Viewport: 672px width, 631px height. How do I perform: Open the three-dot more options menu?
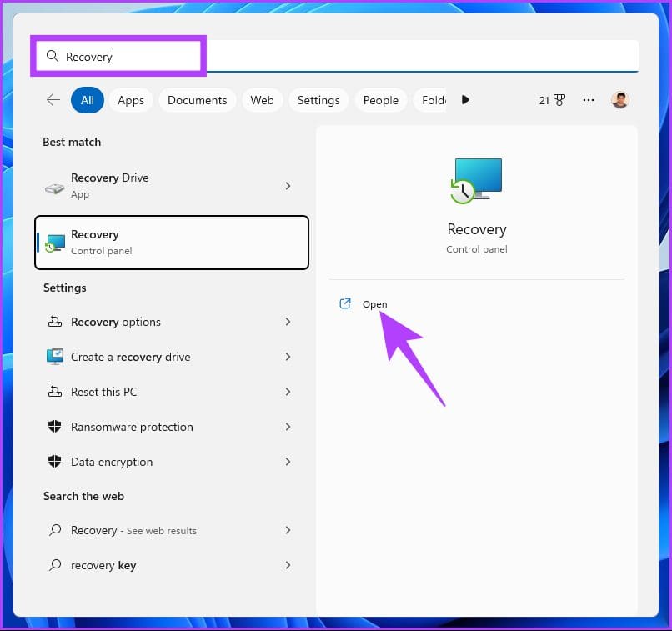pyautogui.click(x=589, y=100)
